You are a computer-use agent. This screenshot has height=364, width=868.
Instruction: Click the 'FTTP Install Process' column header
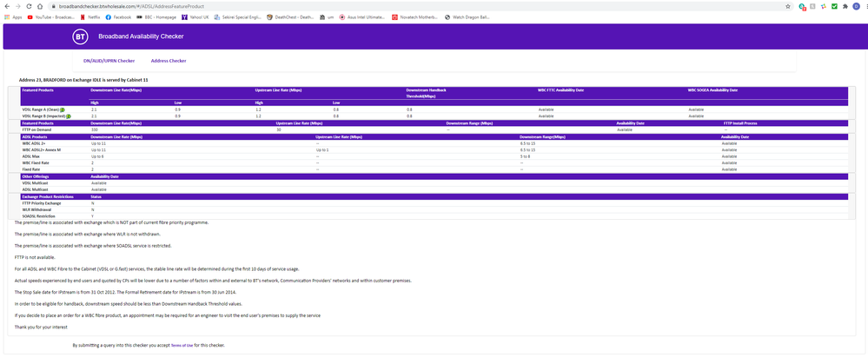tap(739, 122)
